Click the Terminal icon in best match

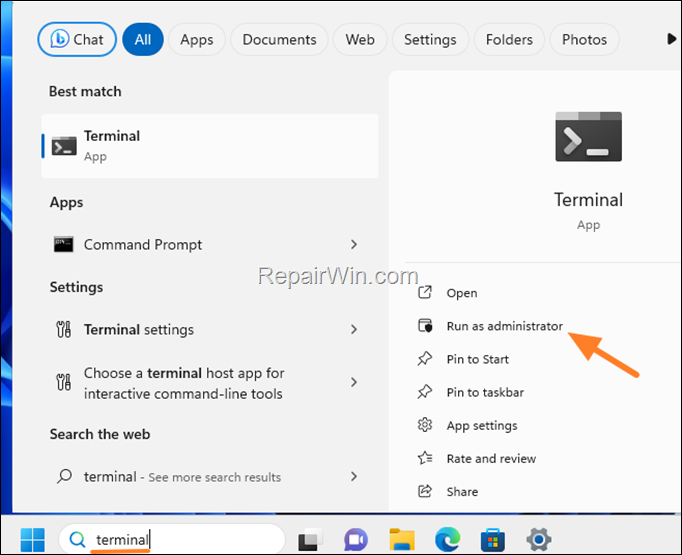[64, 146]
